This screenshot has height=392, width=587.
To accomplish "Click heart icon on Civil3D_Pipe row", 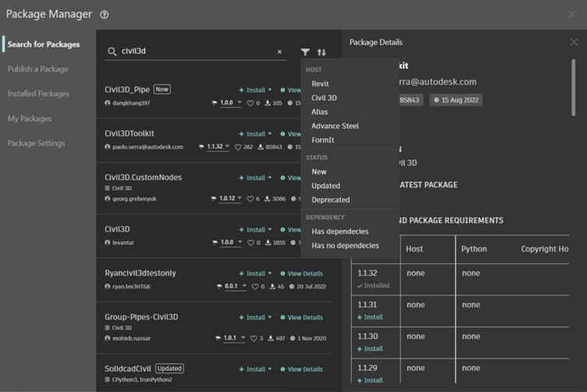I will (250, 103).
